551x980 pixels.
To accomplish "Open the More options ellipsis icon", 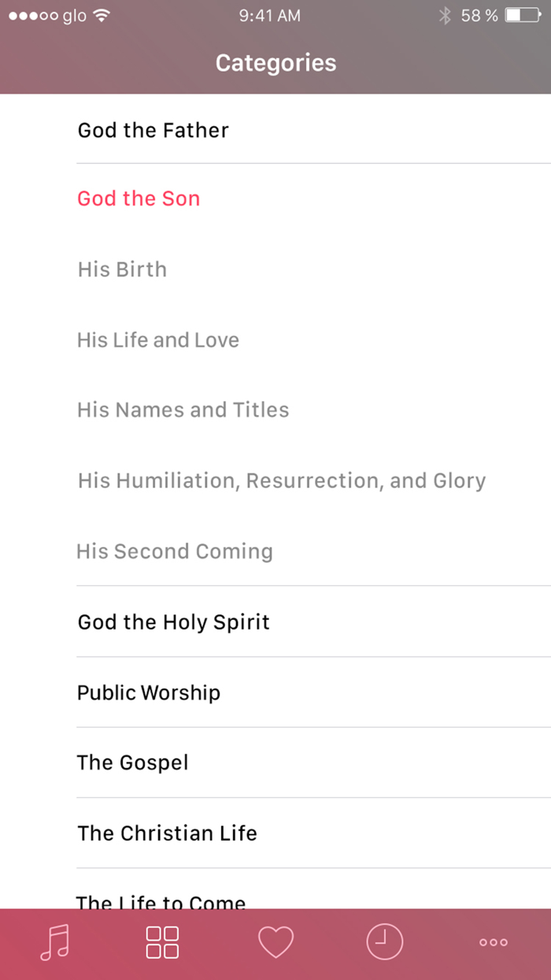I will point(493,942).
